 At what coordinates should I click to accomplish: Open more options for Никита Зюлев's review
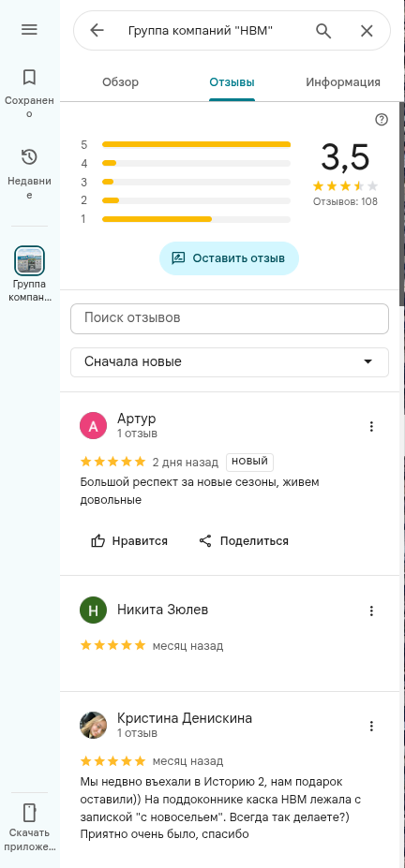(x=371, y=611)
